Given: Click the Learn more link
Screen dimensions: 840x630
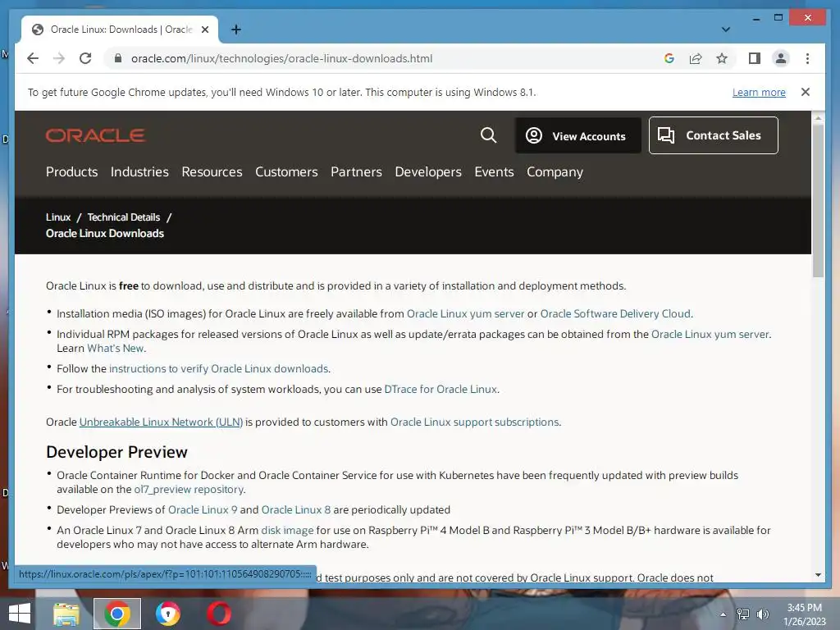Looking at the screenshot, I should (x=759, y=92).
